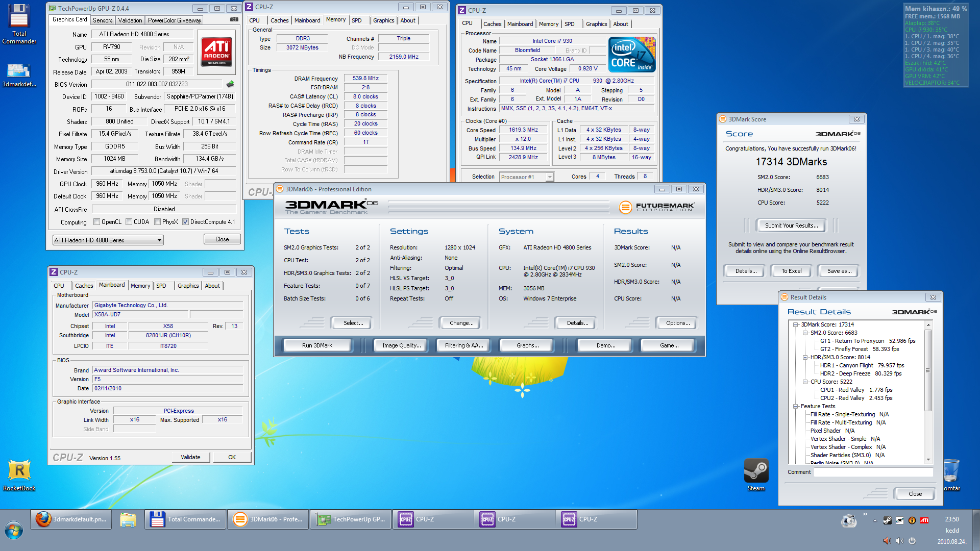Collapse the Feature Tests tree node
Viewport: 980px width, 551px height.
point(796,406)
